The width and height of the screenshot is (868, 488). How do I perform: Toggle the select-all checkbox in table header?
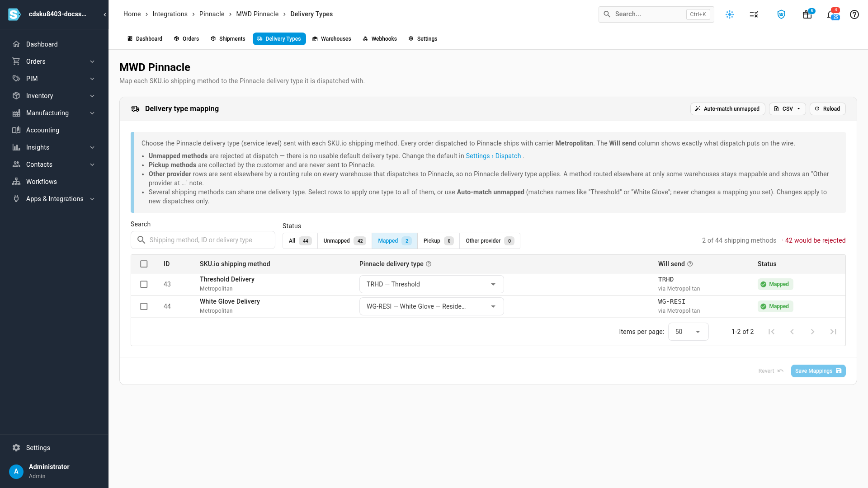point(144,264)
